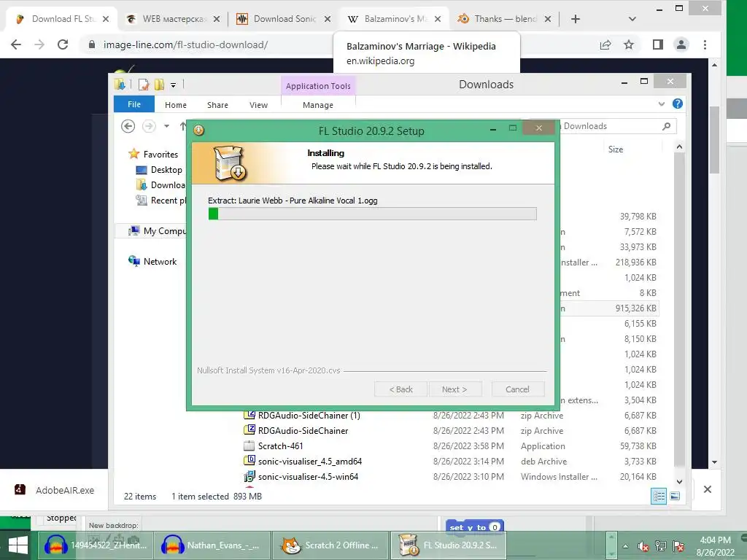The image size is (747, 560).
Task: Click Cancel in FL Studio Setup
Action: tap(517, 389)
